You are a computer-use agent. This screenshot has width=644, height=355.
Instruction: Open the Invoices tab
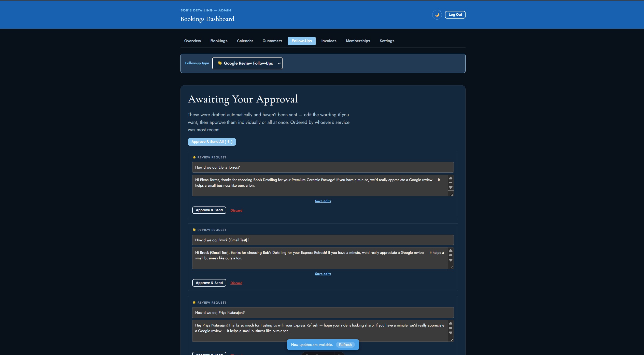tap(329, 41)
